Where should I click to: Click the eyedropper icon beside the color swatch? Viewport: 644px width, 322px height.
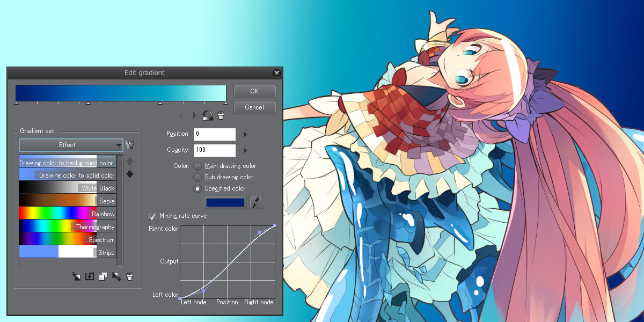tap(257, 202)
